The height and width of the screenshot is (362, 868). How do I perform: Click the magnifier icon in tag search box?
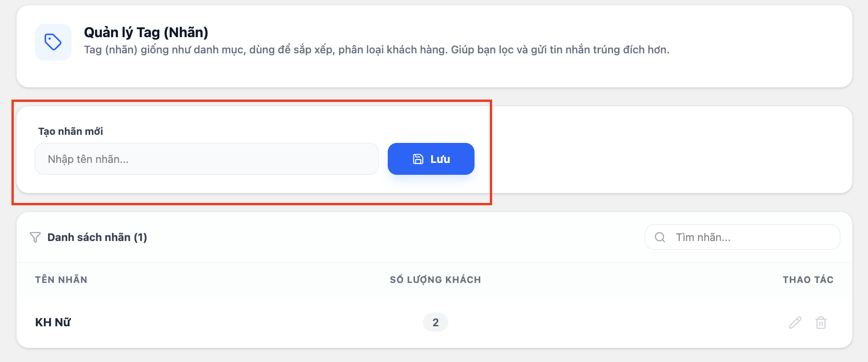[660, 237]
